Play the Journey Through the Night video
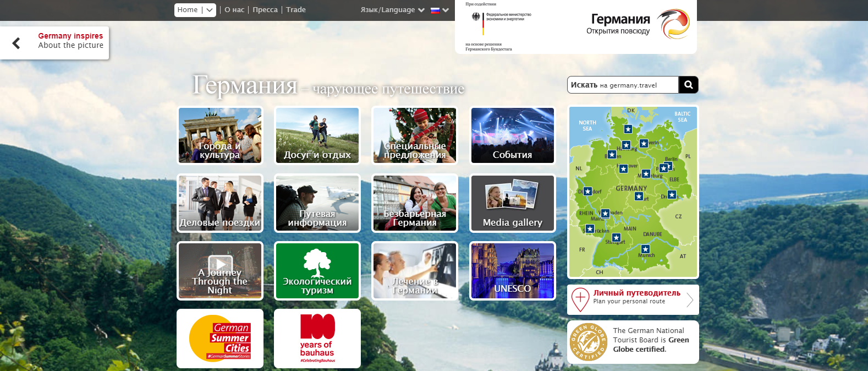The width and height of the screenshot is (868, 371). [x=220, y=265]
